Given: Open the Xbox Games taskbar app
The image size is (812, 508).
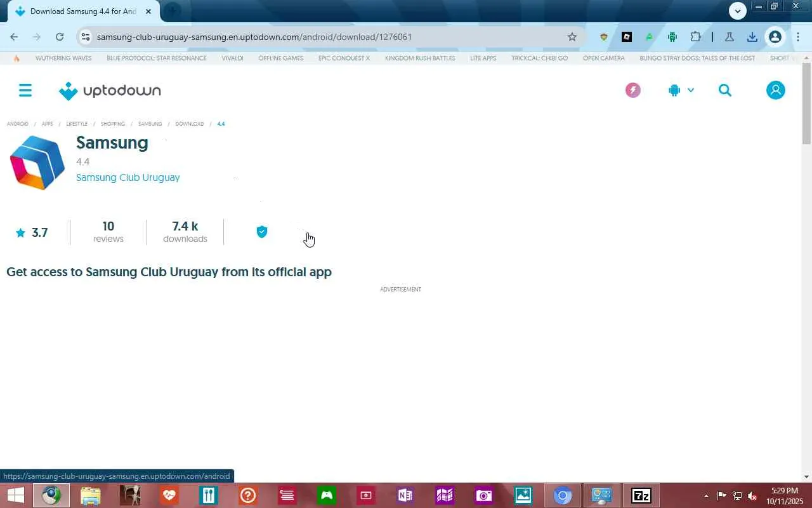Looking at the screenshot, I should click(327, 495).
